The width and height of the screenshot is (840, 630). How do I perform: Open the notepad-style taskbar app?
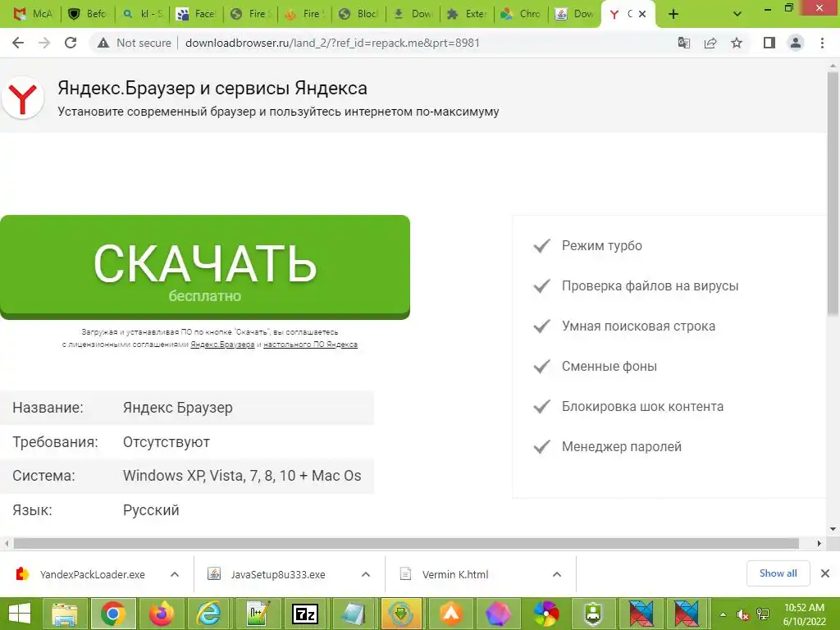(x=353, y=614)
